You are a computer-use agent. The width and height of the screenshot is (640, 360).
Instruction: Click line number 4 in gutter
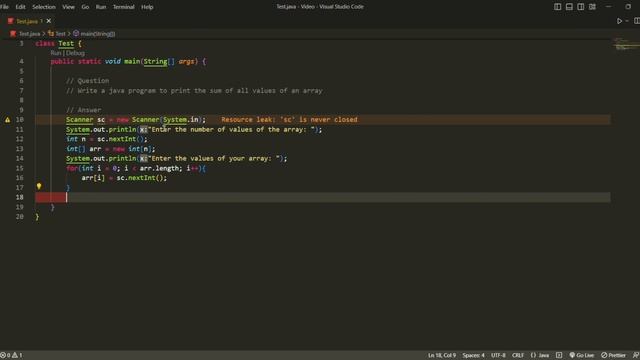pyautogui.click(x=21, y=61)
